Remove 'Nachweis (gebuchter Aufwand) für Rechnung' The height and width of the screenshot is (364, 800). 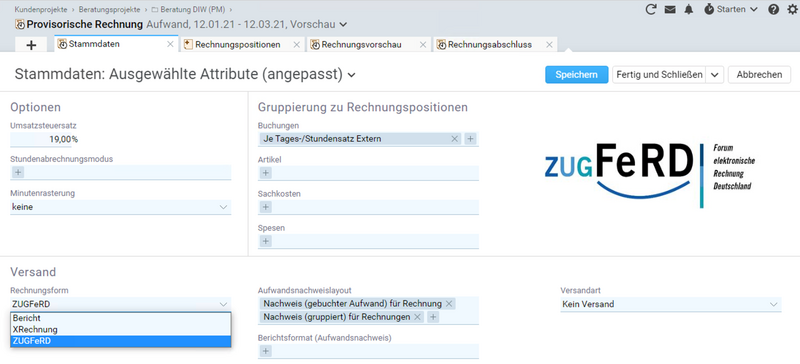click(x=449, y=304)
